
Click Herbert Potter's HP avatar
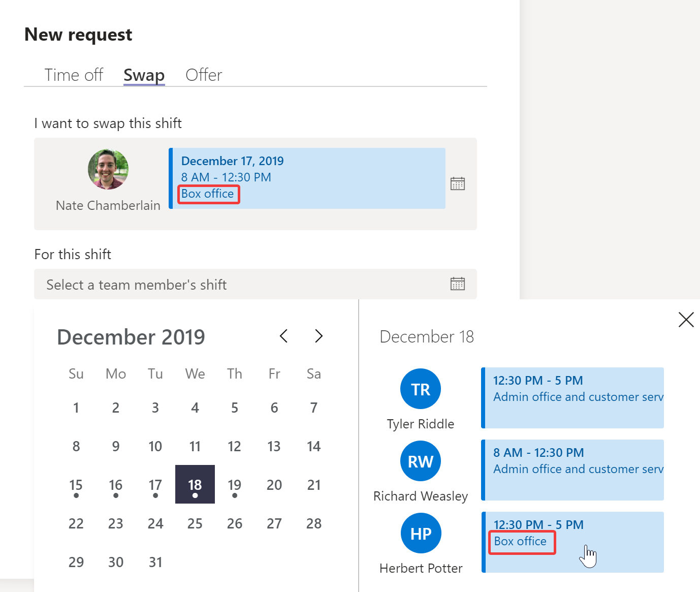pyautogui.click(x=420, y=533)
